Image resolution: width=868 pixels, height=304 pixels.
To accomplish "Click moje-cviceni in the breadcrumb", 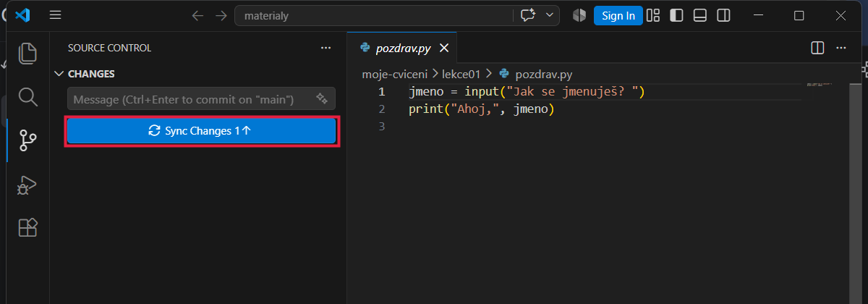I will click(395, 74).
